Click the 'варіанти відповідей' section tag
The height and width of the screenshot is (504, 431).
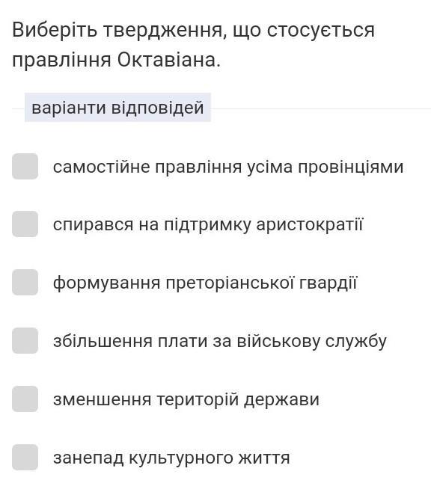tap(117, 108)
